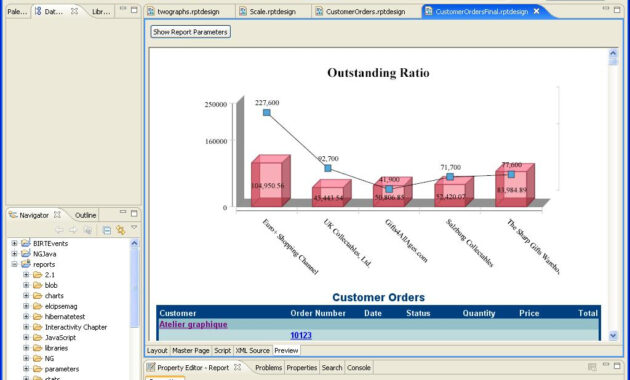The width and height of the screenshot is (630, 380).
Task: Click the CustomerOrders.rptdesign file icon
Action: 319,11
